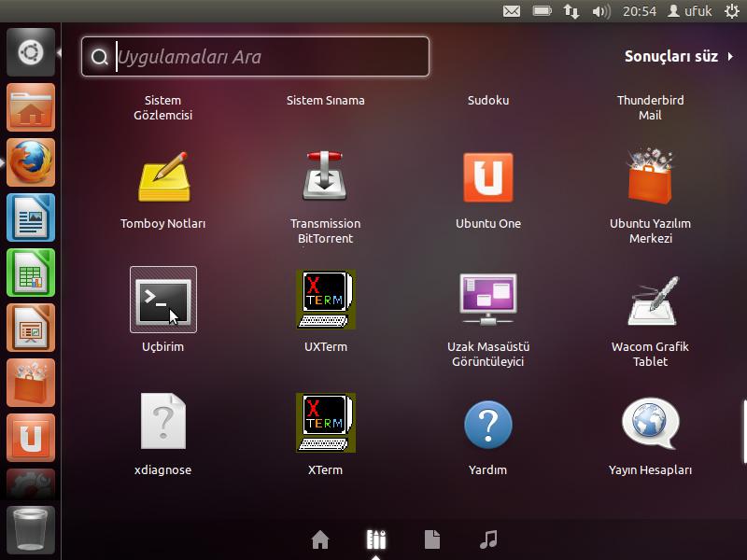Launch Uçbirim terminal icon
Viewport: 747px width, 560px height.
click(163, 300)
